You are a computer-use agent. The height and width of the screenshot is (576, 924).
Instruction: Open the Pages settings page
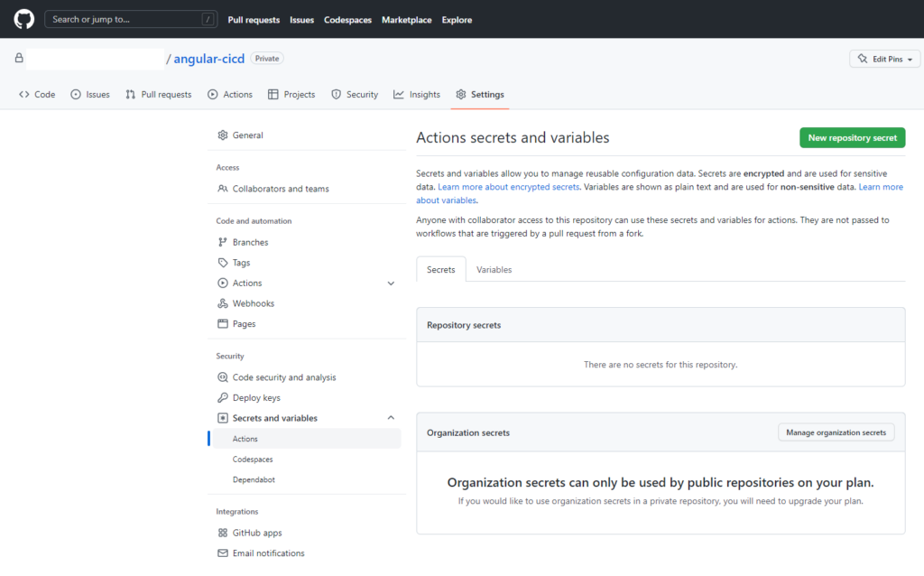coord(244,324)
